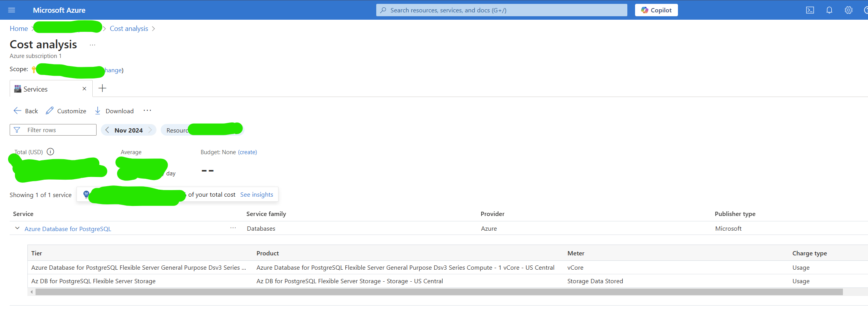
Task: Open the Cost analysis breadcrumb link
Action: pos(129,29)
